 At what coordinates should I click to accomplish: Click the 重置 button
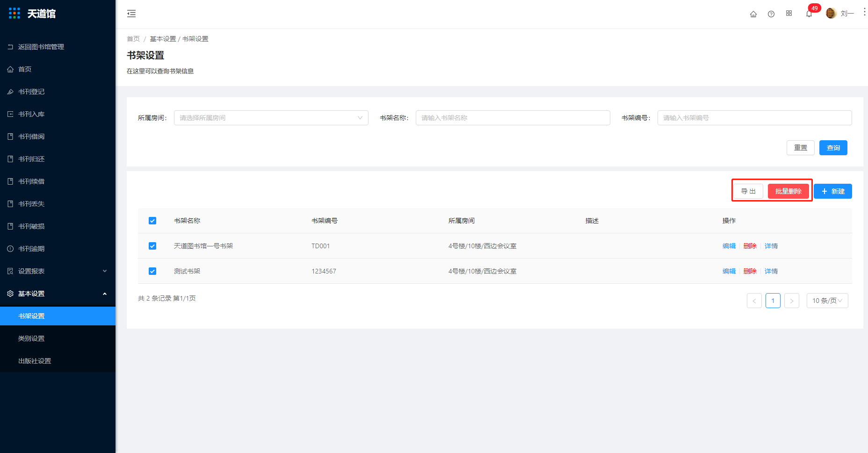pyautogui.click(x=801, y=148)
